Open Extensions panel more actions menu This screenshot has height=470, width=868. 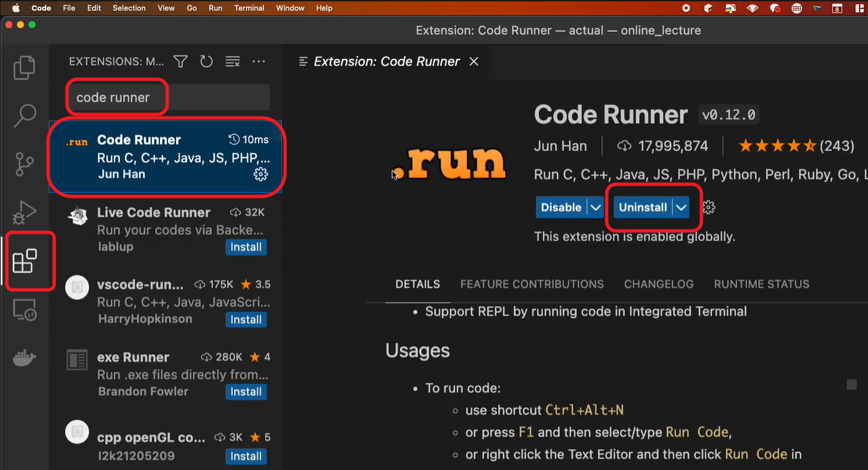click(259, 62)
